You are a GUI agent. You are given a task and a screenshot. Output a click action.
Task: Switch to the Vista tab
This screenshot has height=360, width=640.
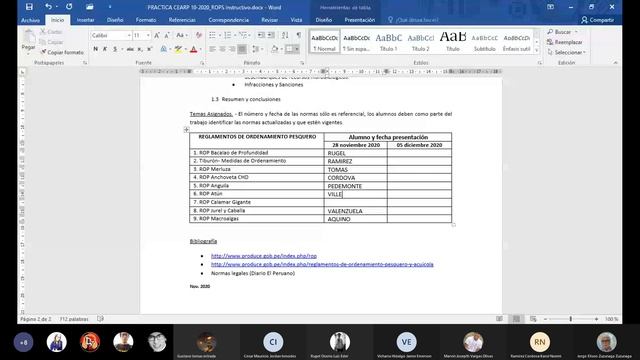(x=296, y=20)
